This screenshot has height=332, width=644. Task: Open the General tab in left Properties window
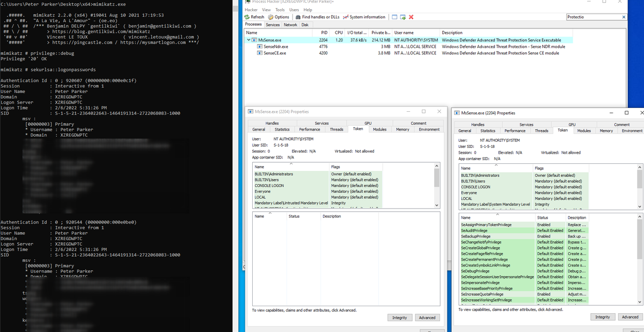coord(259,129)
